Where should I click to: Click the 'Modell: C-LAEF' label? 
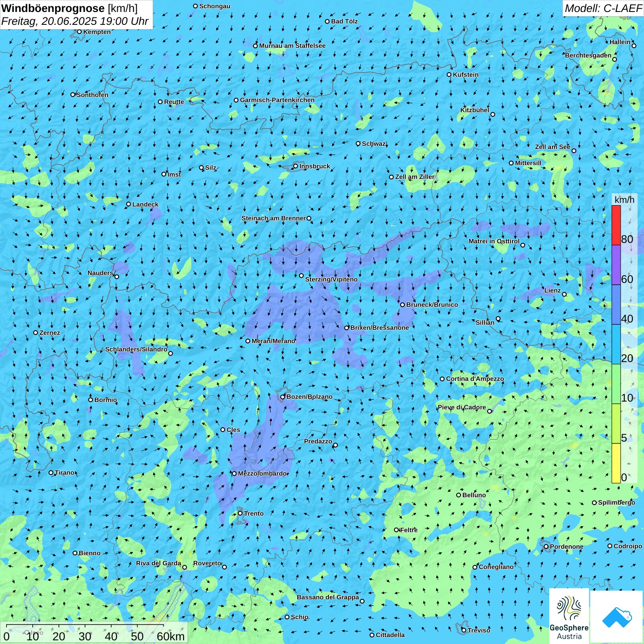tap(603, 8)
